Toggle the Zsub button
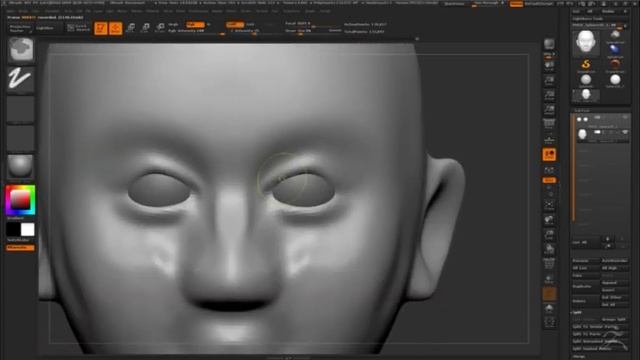The height and width of the screenshot is (360, 640). (250, 24)
